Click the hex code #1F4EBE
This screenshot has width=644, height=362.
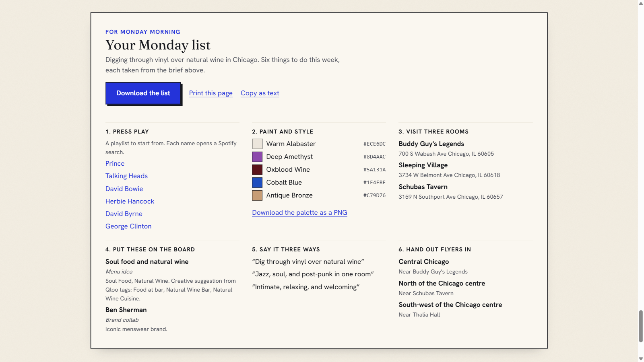374,183
